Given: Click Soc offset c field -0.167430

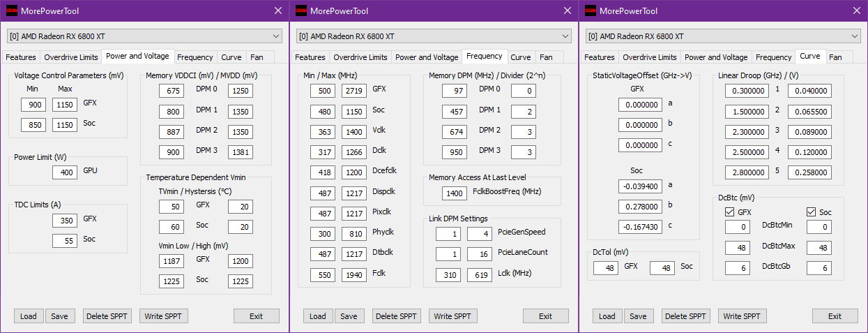Looking at the screenshot, I should tap(640, 227).
